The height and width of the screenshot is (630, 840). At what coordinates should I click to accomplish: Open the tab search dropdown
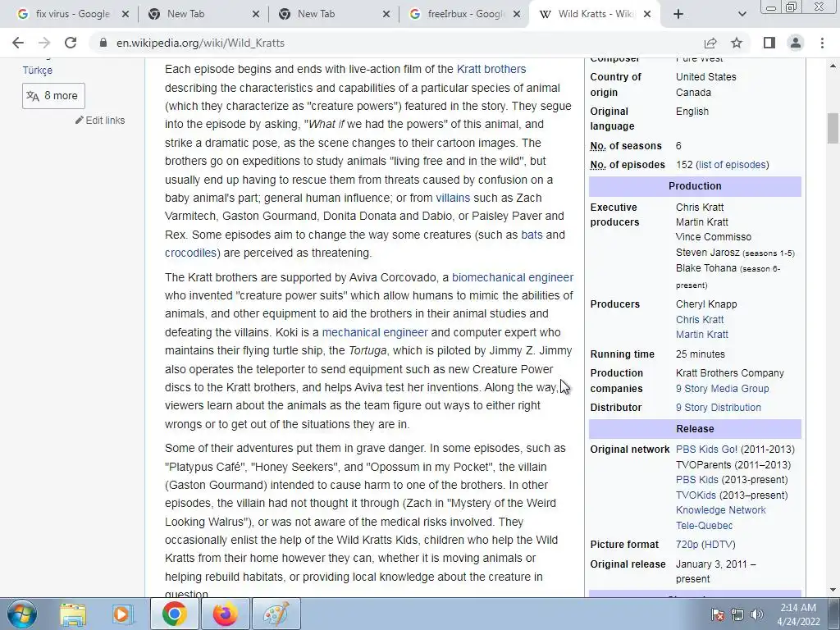(x=742, y=15)
